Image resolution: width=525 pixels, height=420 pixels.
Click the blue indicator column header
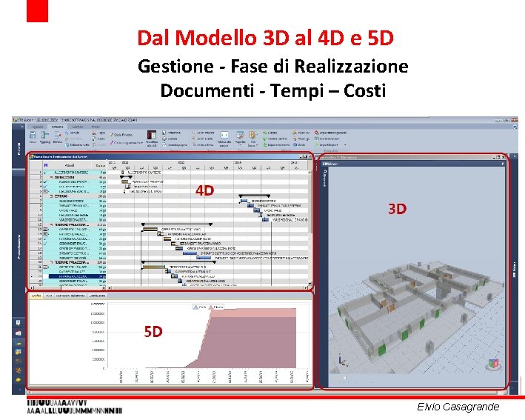click(46, 165)
